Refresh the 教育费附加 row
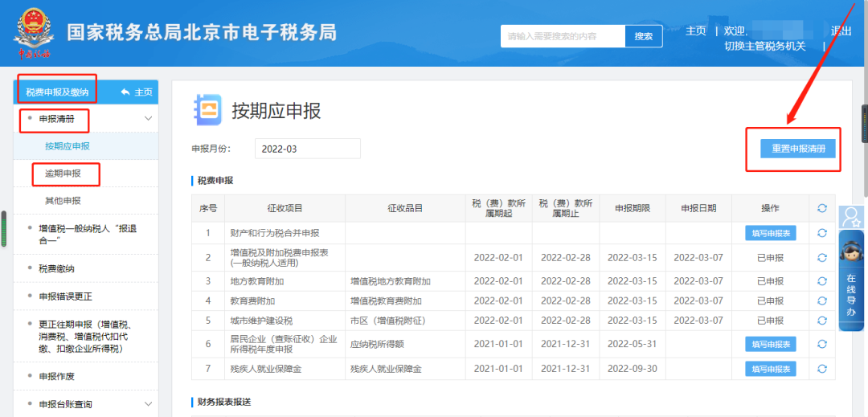This screenshot has width=868, height=417. (822, 300)
